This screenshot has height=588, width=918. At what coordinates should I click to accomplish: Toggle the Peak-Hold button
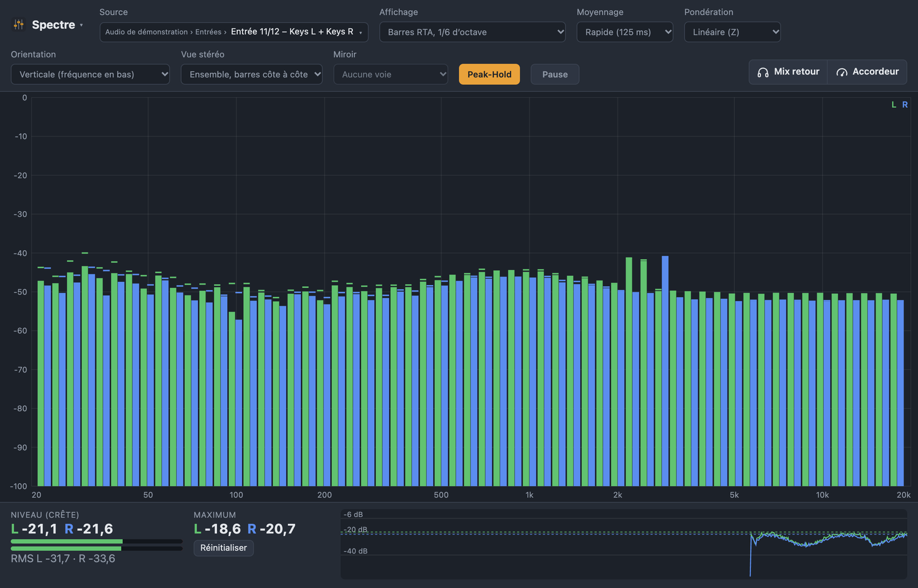(489, 75)
